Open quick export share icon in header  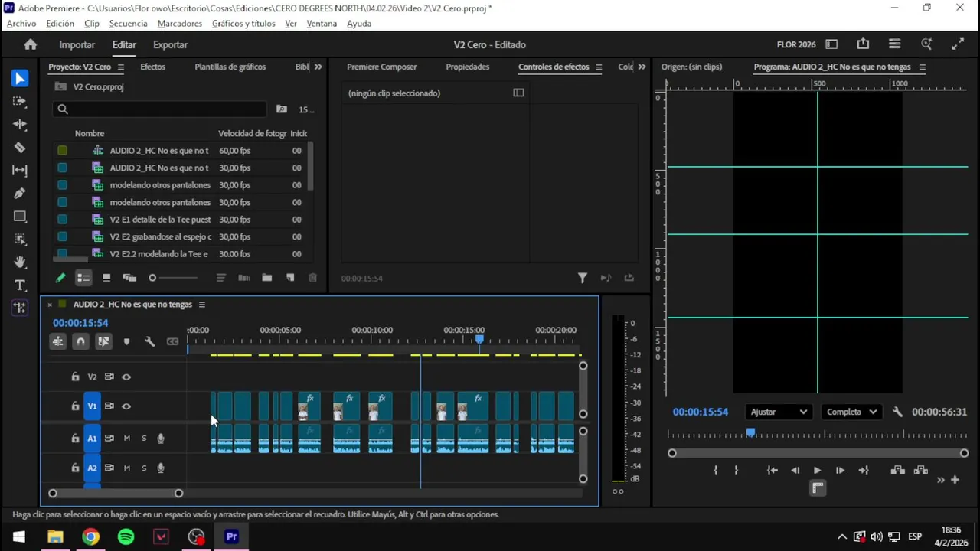tap(863, 44)
